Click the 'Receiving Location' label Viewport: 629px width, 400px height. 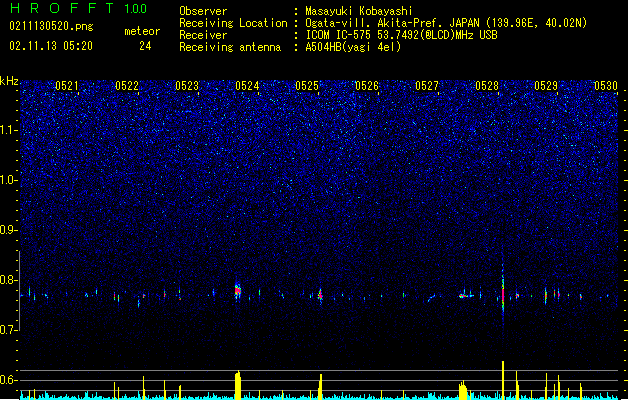[233, 23]
